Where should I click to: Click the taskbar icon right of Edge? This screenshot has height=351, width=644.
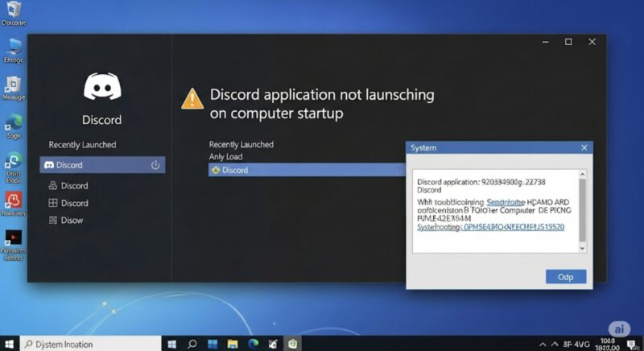(273, 344)
